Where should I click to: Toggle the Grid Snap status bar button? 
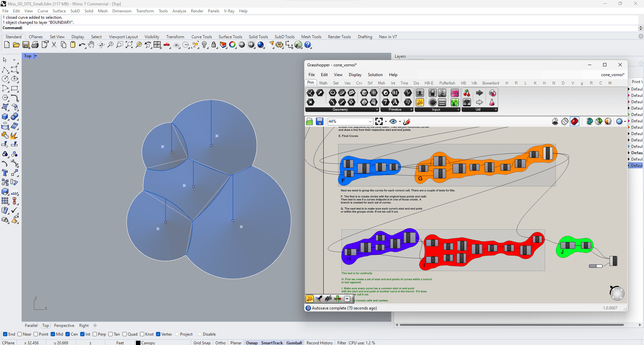(x=202, y=343)
